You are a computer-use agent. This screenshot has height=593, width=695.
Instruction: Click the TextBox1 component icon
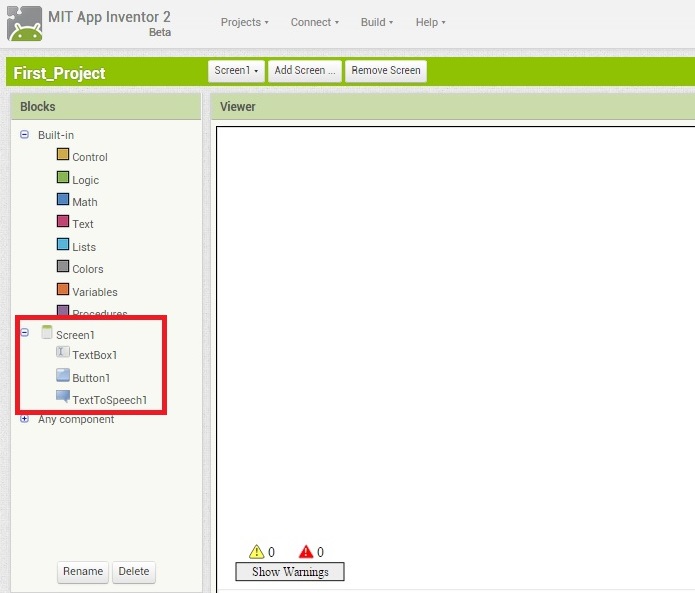[62, 352]
